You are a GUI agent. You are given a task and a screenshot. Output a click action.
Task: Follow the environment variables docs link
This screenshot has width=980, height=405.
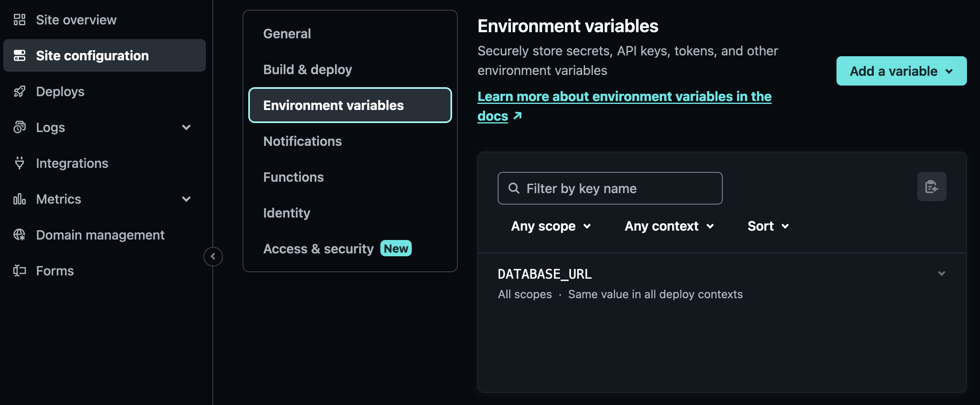pyautogui.click(x=624, y=97)
